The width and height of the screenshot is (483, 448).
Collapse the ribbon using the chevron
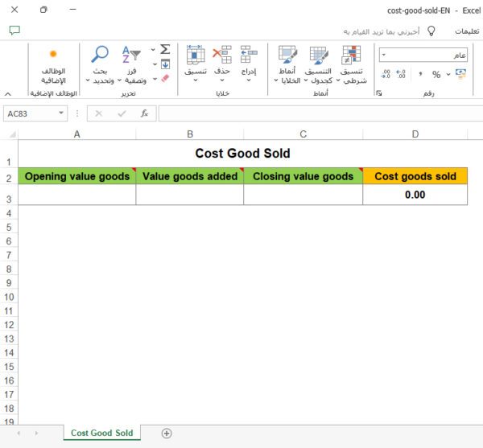tap(7, 93)
